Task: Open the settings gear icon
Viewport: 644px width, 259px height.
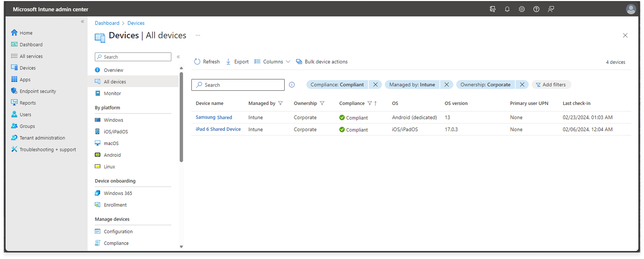Action: (521, 9)
